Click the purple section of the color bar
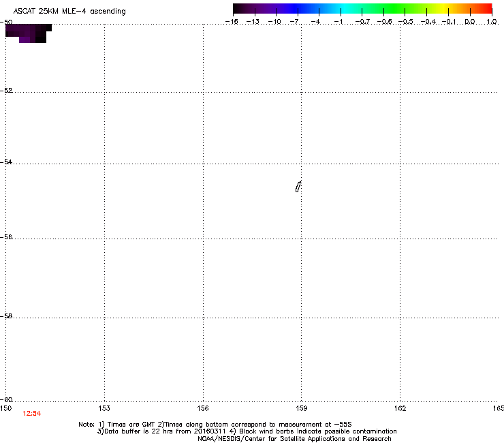Viewport: 504px width, 443px height. click(x=273, y=9)
